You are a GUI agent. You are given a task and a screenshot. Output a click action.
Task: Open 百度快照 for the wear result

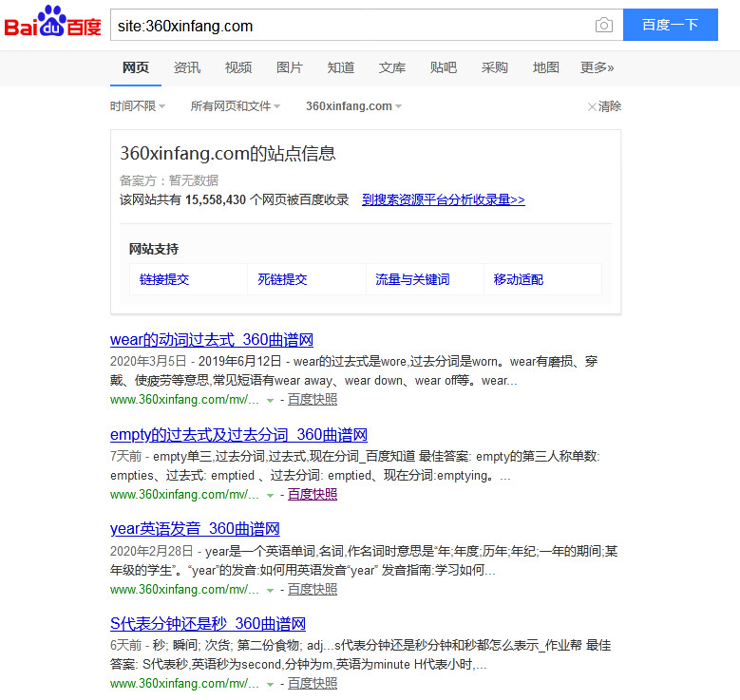click(313, 400)
